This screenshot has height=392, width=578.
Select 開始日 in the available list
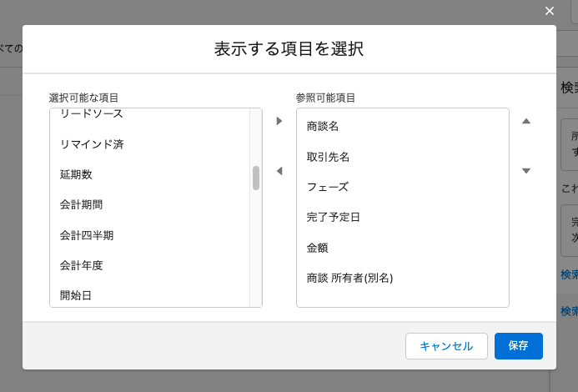tap(149, 295)
